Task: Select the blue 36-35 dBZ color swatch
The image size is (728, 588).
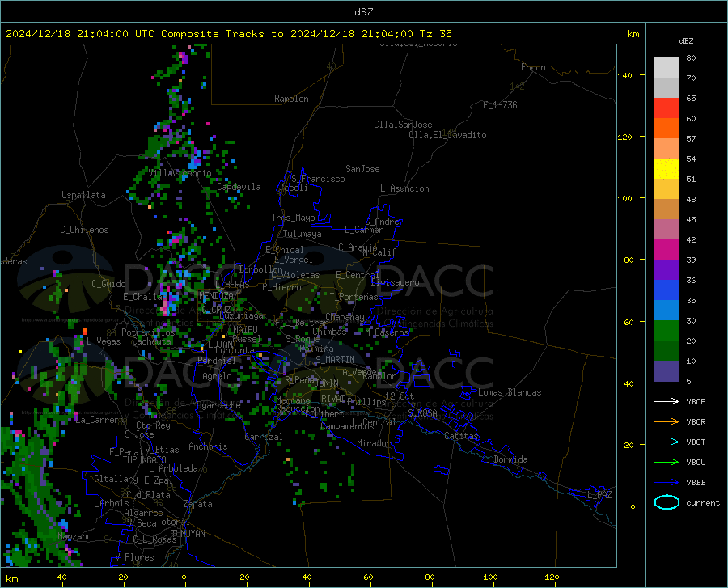Action: [x=667, y=290]
